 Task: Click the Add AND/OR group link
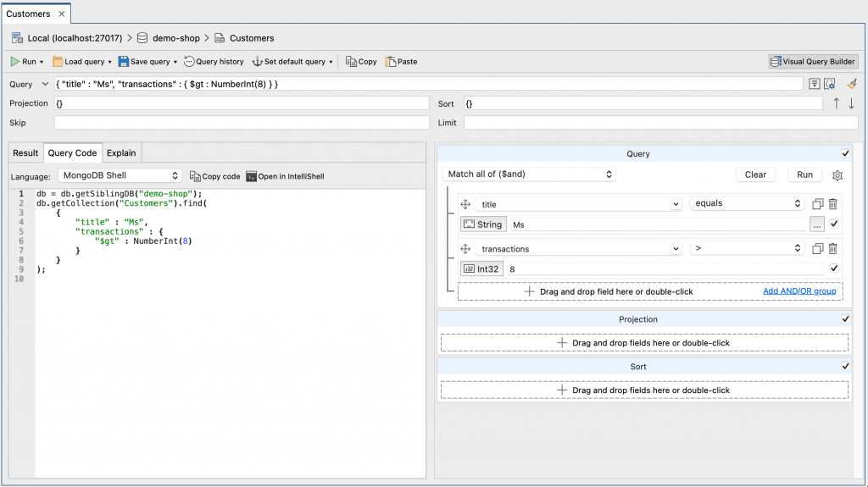click(799, 291)
